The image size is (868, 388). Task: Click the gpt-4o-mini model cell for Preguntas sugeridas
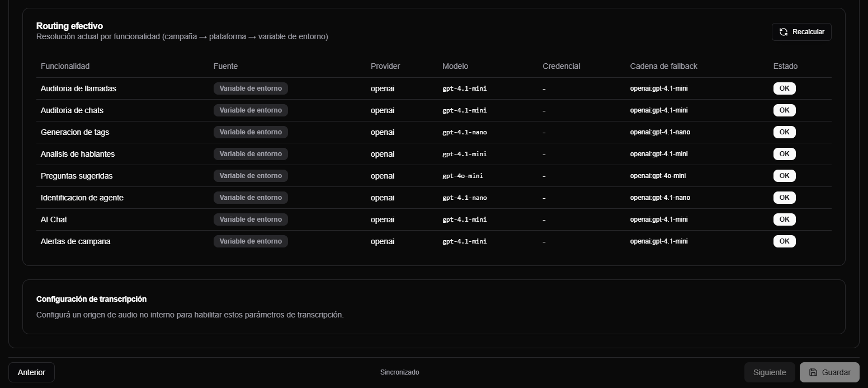(x=463, y=176)
